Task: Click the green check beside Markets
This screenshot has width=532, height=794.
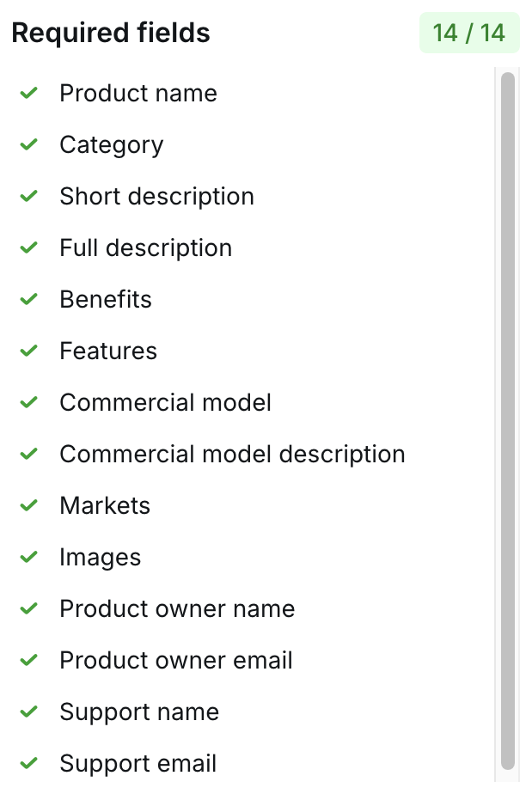Action: pos(29,505)
